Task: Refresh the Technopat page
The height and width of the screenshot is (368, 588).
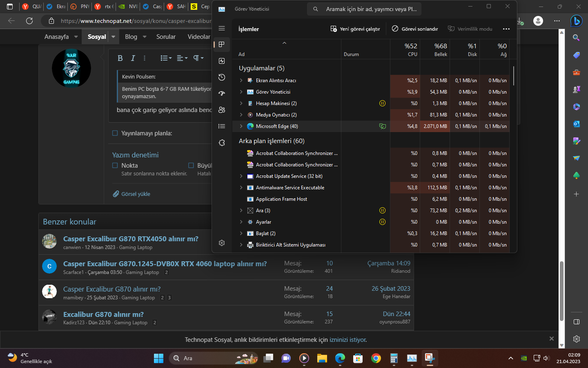Action: (x=29, y=21)
